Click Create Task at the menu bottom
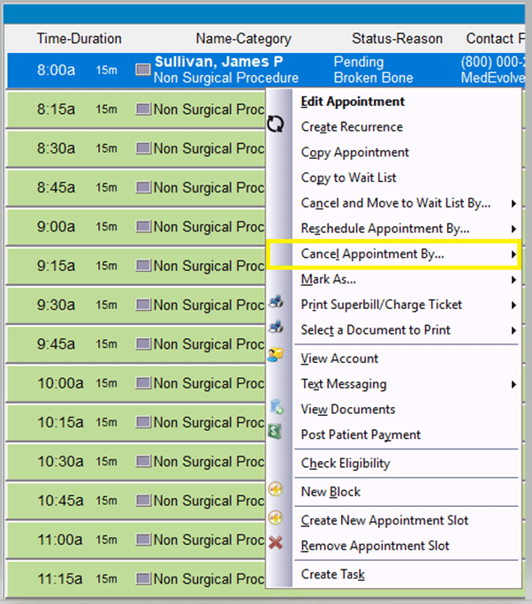 point(332,574)
